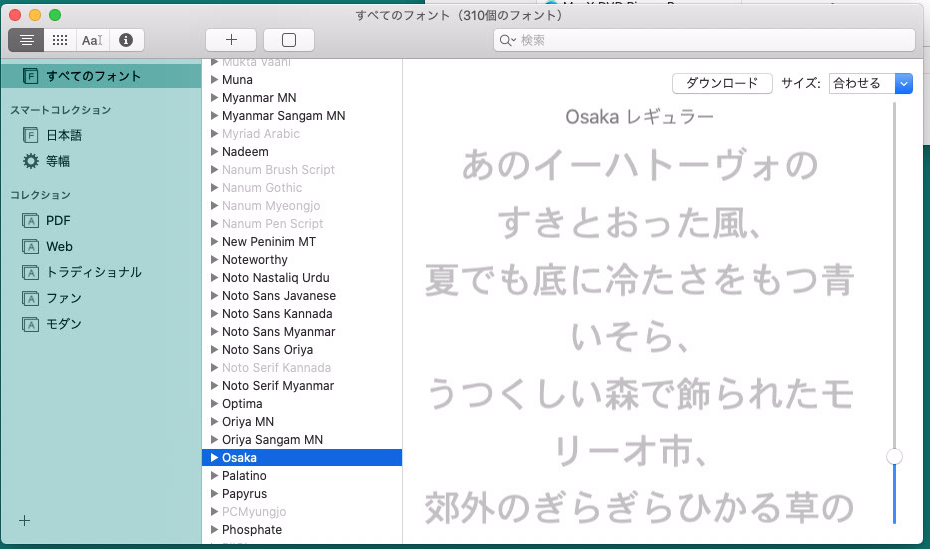Open the Web collection in sidebar
This screenshot has width=930, height=549.
point(59,246)
